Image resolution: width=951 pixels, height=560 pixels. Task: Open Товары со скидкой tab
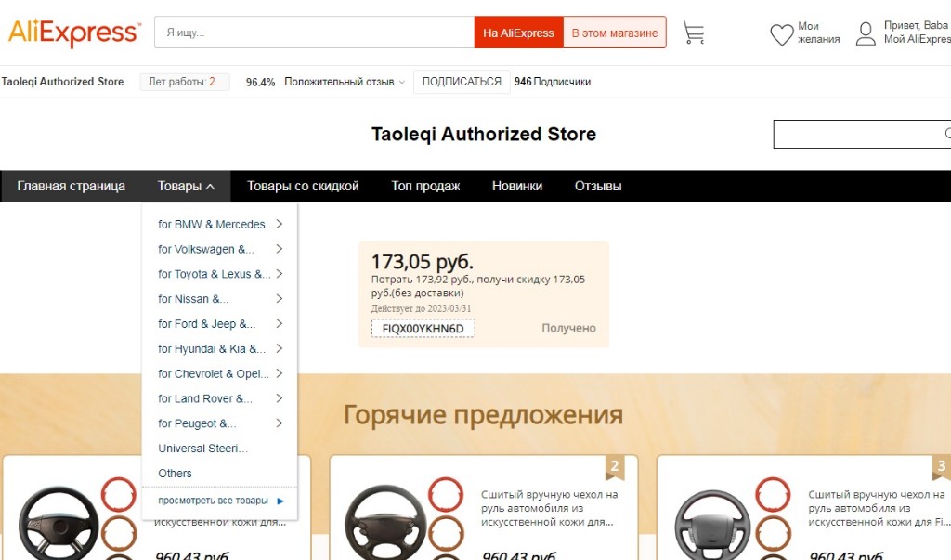coord(303,187)
